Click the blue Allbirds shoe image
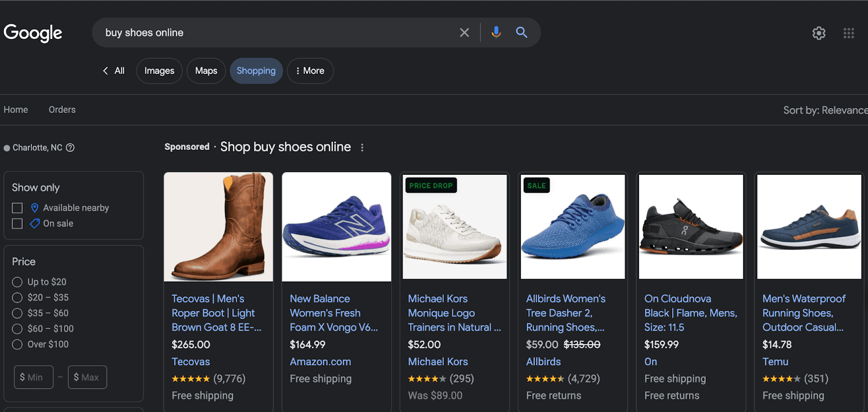This screenshot has width=868, height=412. pos(573,227)
